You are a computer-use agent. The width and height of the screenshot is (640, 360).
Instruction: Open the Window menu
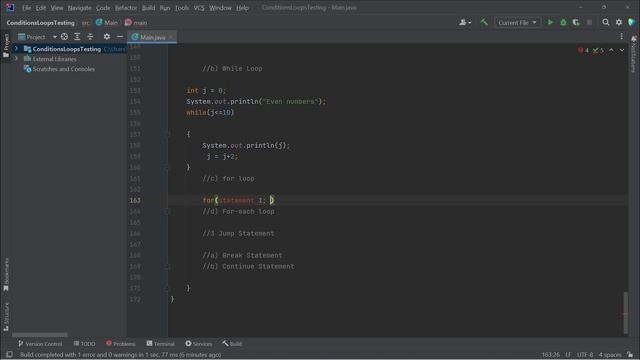coord(220,8)
